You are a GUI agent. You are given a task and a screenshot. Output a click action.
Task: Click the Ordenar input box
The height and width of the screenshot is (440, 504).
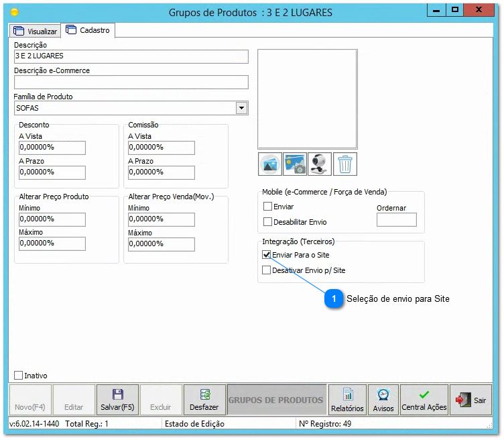tap(396, 220)
